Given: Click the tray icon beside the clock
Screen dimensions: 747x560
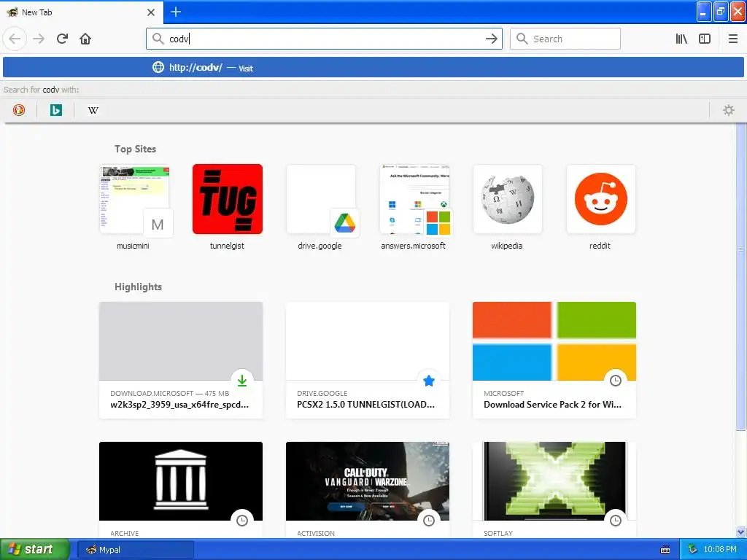Looking at the screenshot, I should click(692, 550).
